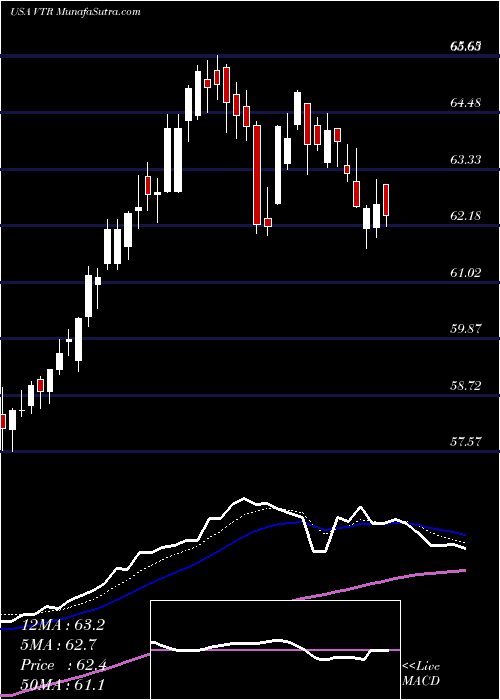Click the Price : 62.4 legend text

pyautogui.click(x=63, y=665)
